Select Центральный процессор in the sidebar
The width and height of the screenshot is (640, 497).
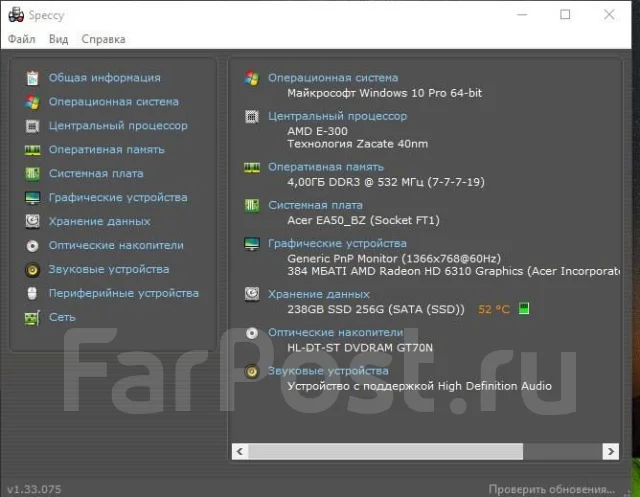(x=118, y=126)
